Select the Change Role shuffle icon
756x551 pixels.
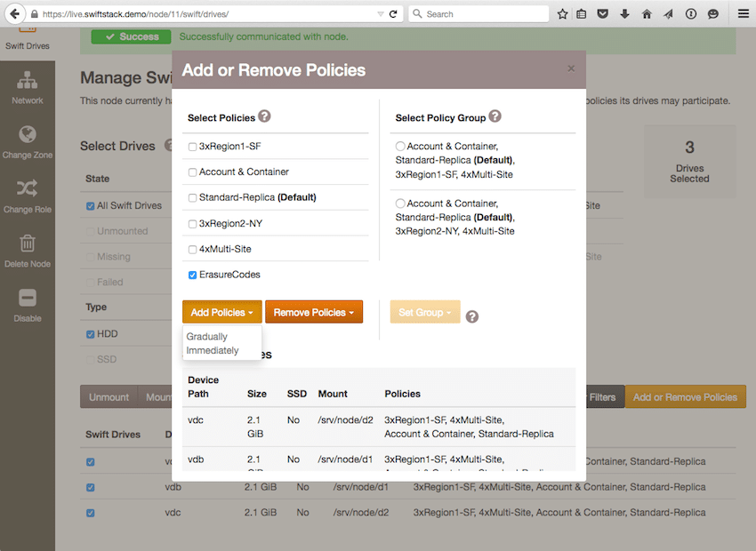pyautogui.click(x=27, y=188)
